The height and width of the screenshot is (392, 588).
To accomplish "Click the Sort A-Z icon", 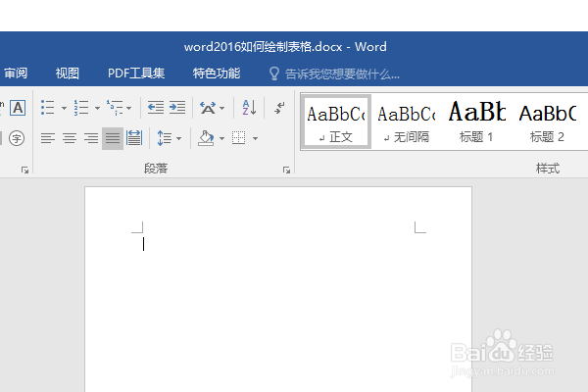I will click(x=249, y=108).
